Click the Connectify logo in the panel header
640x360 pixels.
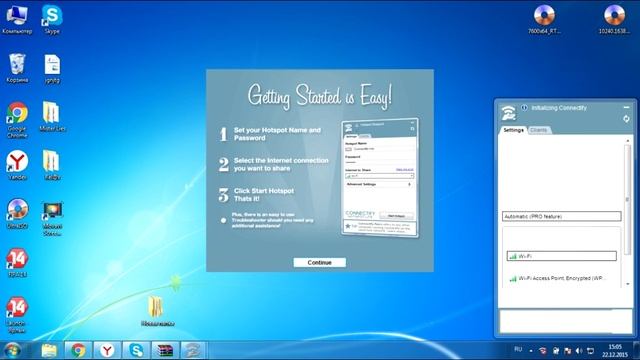click(509, 113)
